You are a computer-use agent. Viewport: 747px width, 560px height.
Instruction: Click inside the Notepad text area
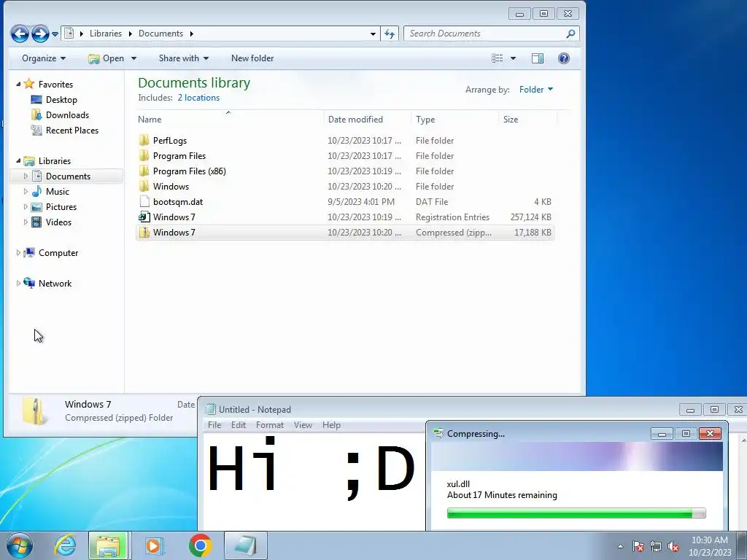314,481
